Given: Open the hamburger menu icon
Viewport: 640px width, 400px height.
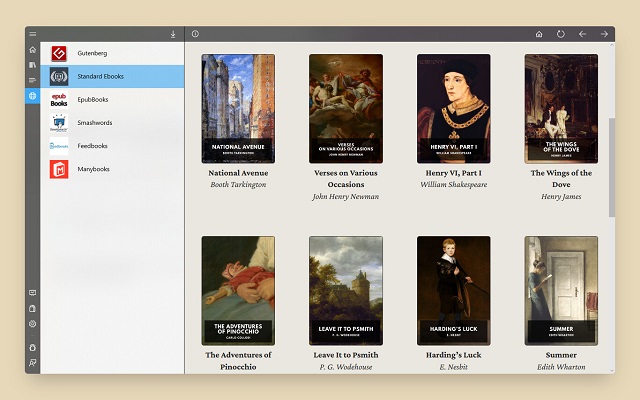Looking at the screenshot, I should tap(33, 34).
